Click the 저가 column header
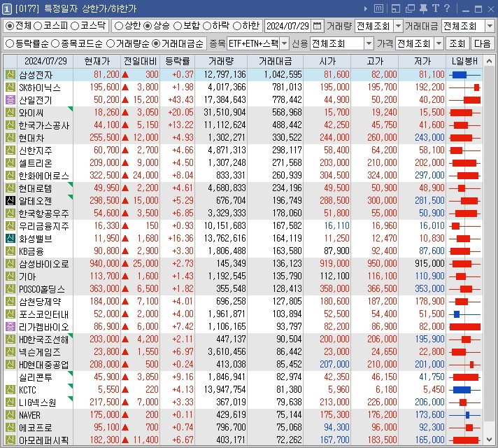 [x=422, y=61]
